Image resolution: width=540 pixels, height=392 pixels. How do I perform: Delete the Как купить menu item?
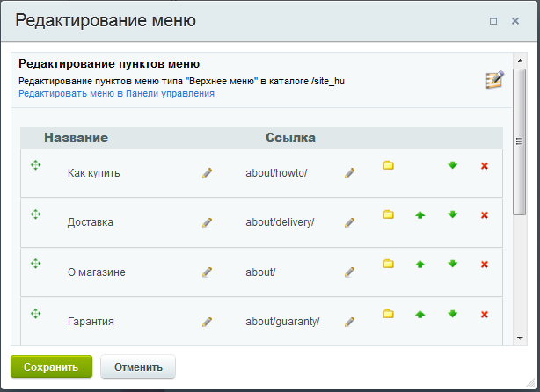click(x=485, y=166)
